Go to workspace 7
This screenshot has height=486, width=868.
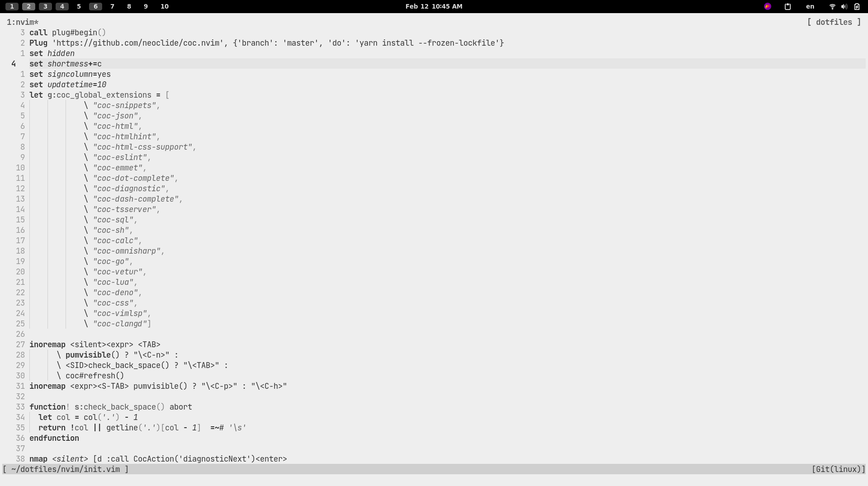tap(112, 6)
